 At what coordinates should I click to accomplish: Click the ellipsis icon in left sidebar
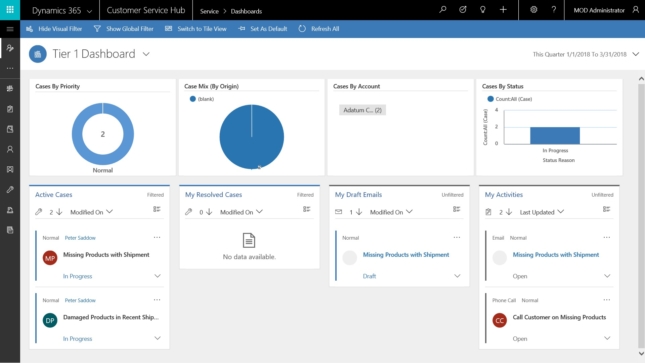10,68
